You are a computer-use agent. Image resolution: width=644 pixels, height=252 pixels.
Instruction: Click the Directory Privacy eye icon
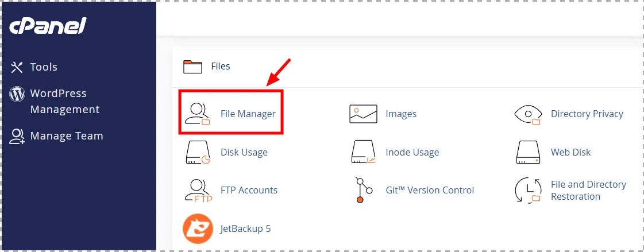528,114
